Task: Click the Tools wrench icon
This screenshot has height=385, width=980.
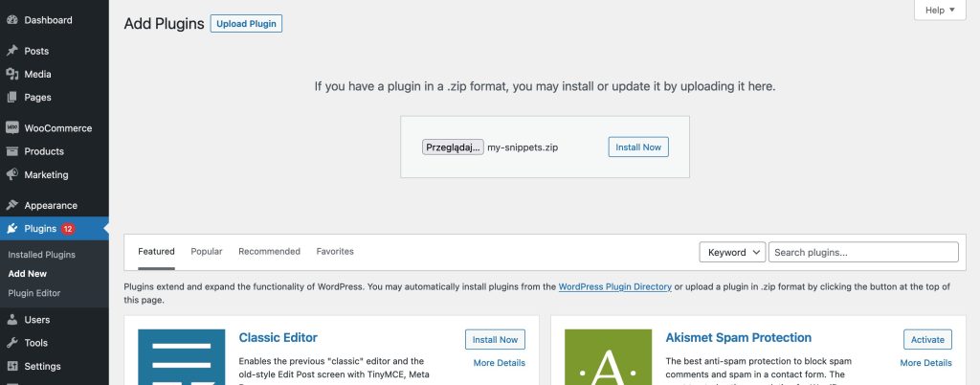Action: [11, 343]
